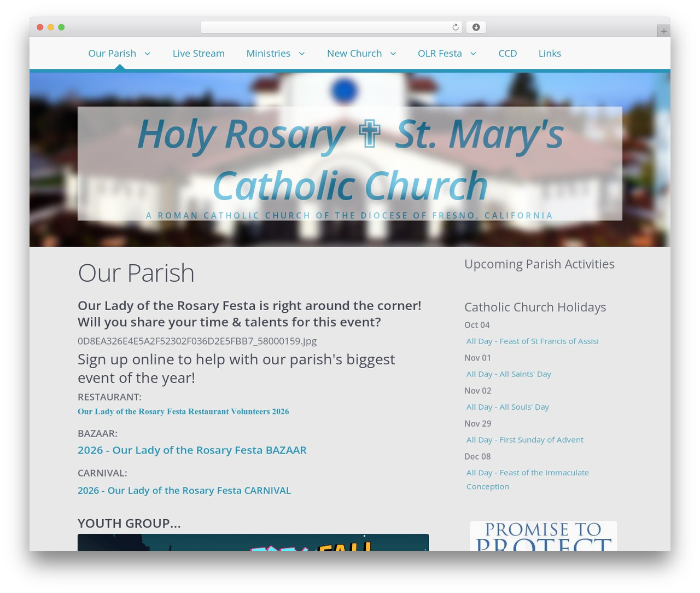Click the BAZAAR: label
700x593 pixels.
click(97, 434)
